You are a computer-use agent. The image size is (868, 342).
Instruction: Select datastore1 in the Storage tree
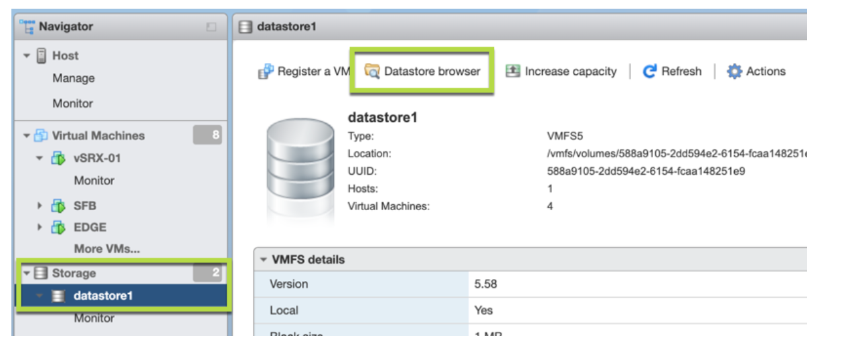click(102, 296)
